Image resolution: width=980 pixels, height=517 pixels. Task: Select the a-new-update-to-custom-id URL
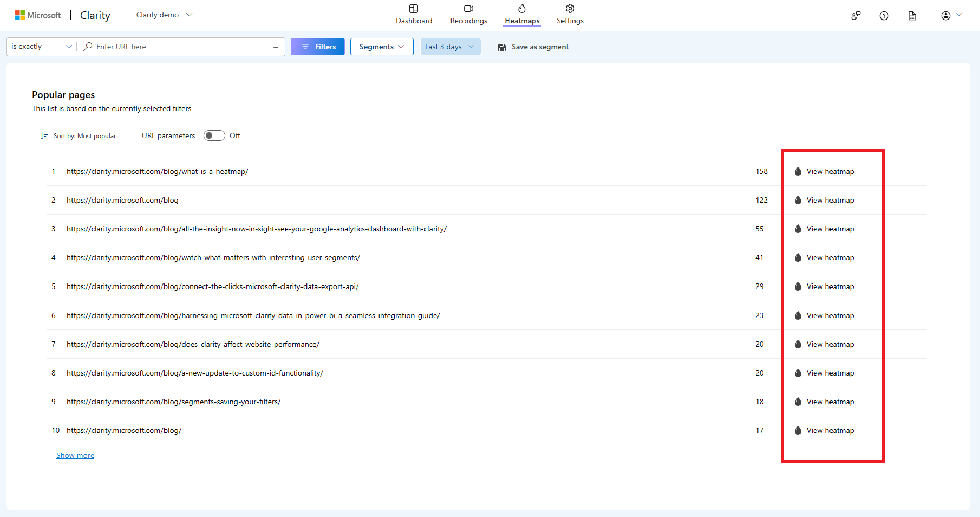pyautogui.click(x=195, y=373)
